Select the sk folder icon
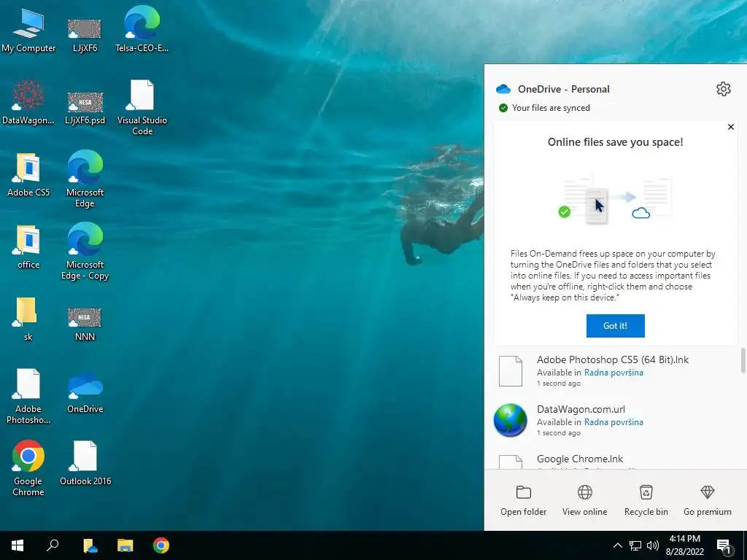Viewport: 747px width, 560px height. coord(26,319)
